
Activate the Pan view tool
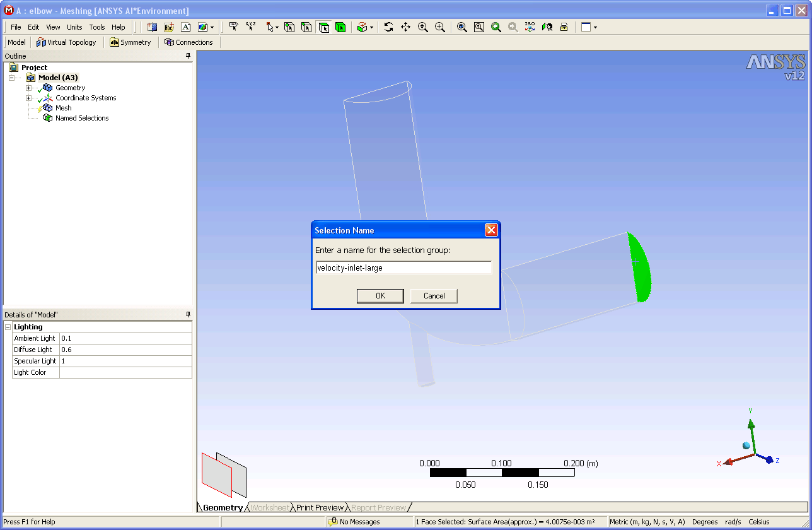pyautogui.click(x=405, y=27)
